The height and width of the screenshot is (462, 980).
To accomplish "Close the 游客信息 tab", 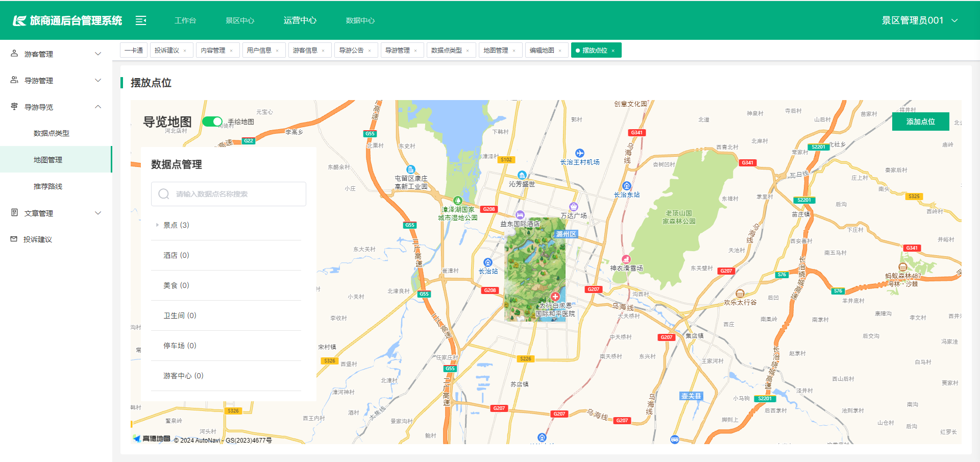I will pos(323,51).
